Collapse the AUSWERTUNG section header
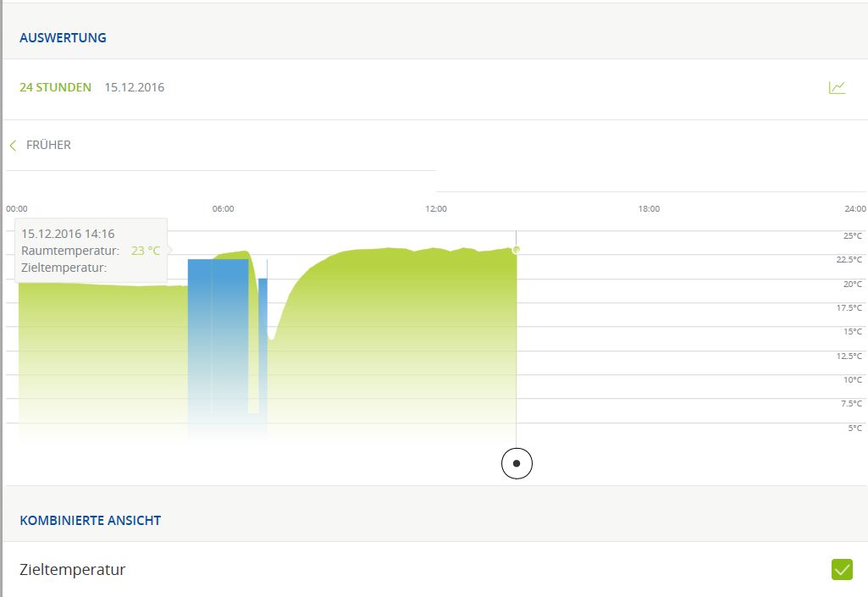Screen dimensions: 868x597 [x=63, y=37]
